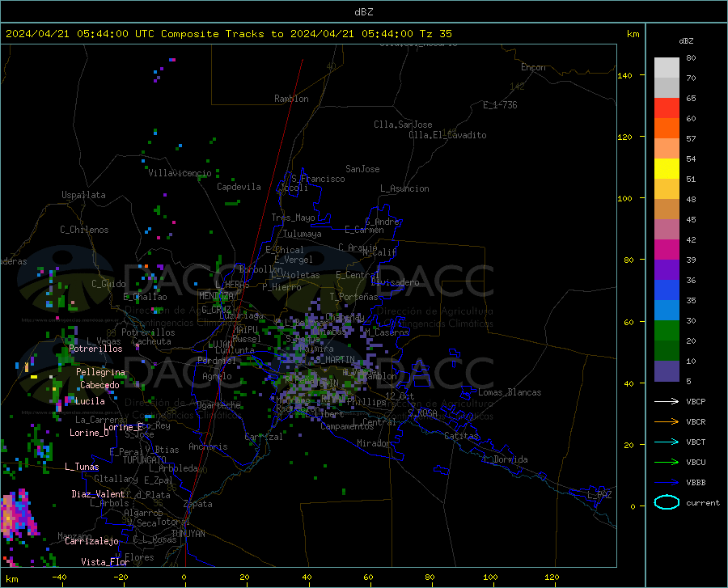Viewport: 728px width, 588px height.
Task: Click the Capdevila map label
Action: pyautogui.click(x=239, y=187)
